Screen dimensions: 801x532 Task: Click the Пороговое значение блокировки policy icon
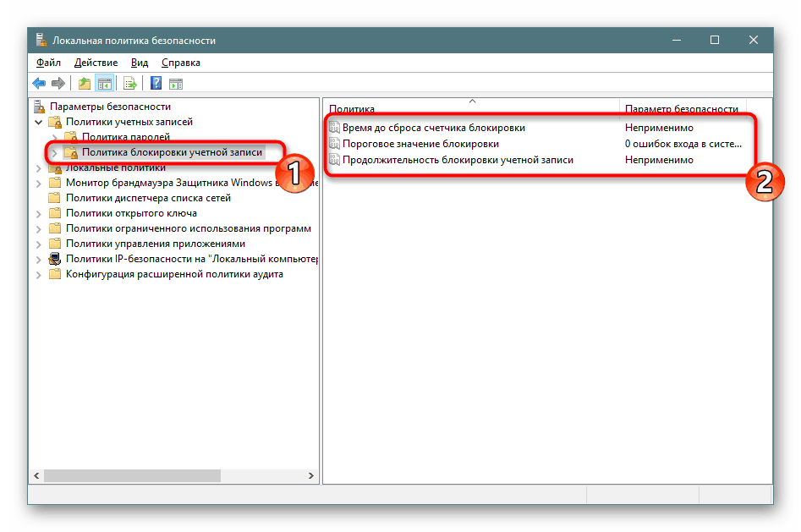[335, 144]
